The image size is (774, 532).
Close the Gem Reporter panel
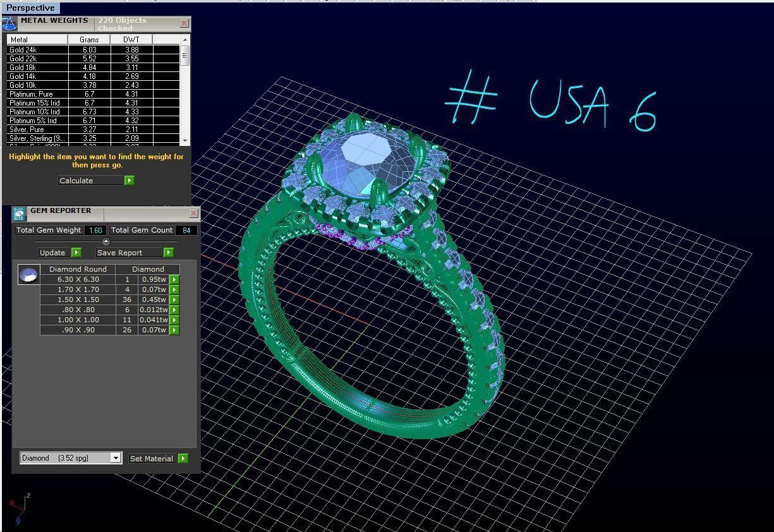194,214
